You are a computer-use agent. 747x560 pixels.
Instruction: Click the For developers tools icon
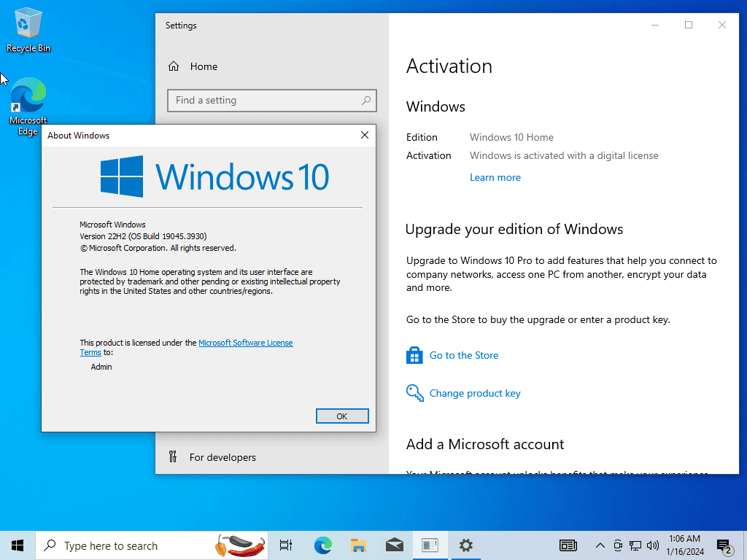click(x=173, y=457)
